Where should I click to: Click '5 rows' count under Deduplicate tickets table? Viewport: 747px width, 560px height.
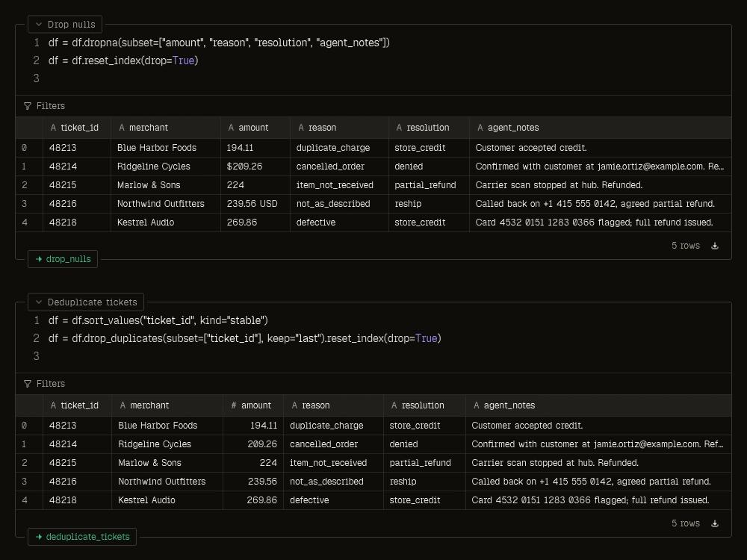(x=686, y=523)
